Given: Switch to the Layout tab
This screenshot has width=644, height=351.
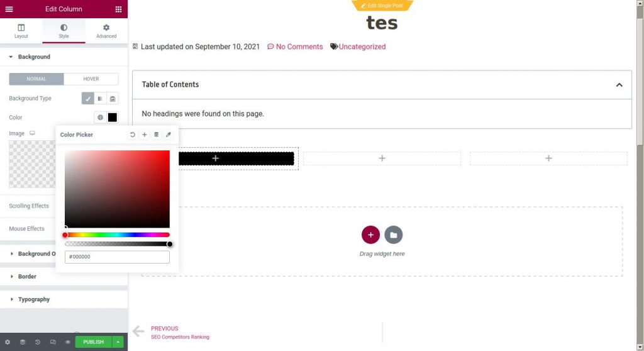Looking at the screenshot, I should (21, 31).
